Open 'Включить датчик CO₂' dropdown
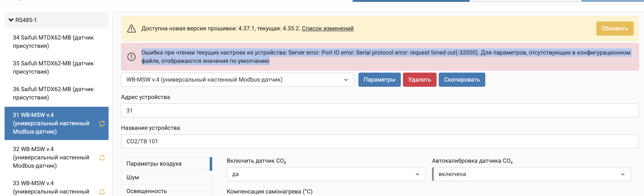 (x=326, y=174)
